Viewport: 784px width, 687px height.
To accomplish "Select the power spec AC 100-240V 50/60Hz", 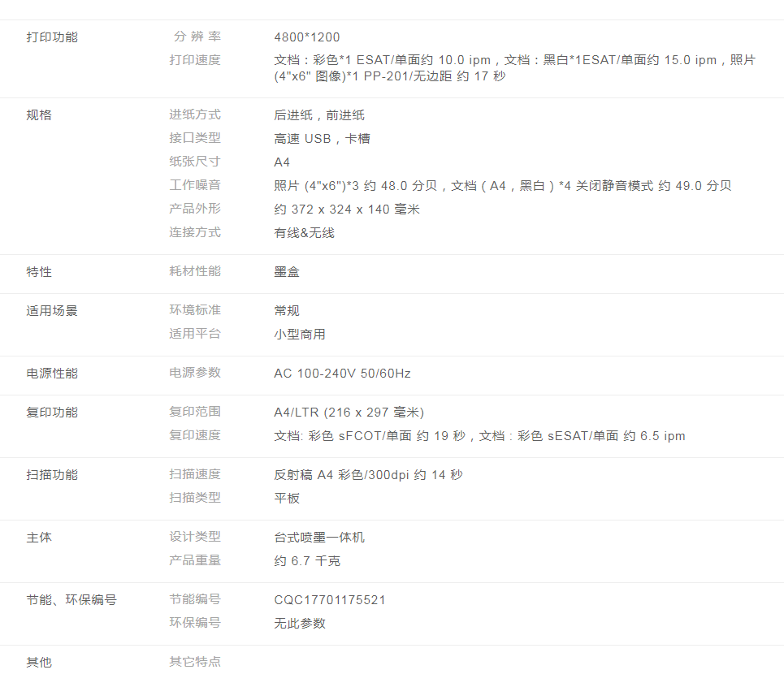I will click(342, 374).
